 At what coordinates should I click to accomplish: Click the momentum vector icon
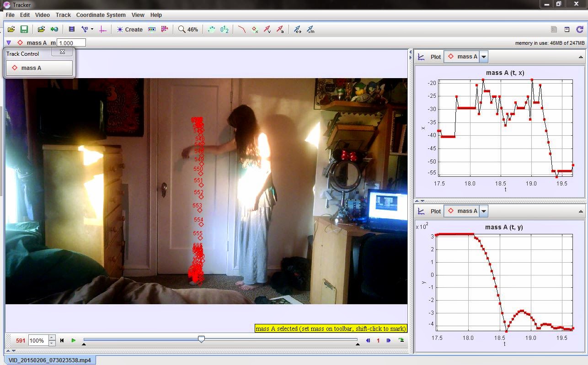coord(310,29)
